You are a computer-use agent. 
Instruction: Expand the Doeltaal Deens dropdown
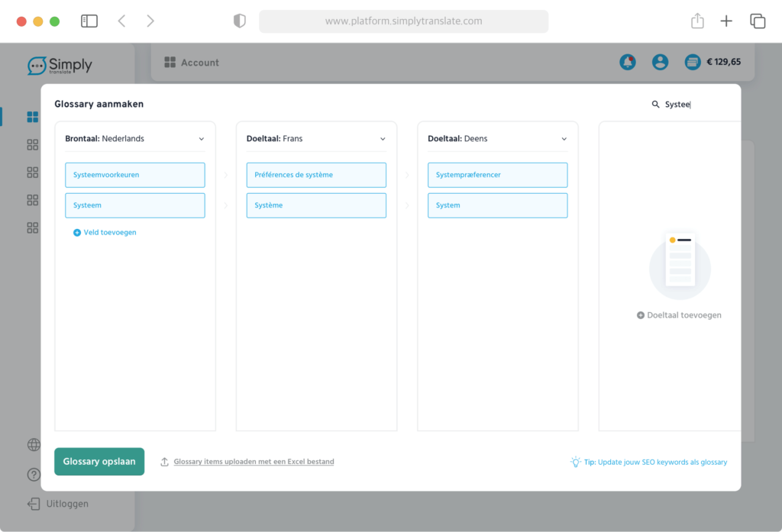564,139
